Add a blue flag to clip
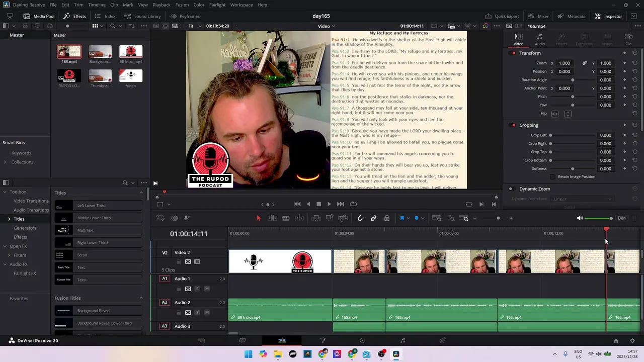 click(402, 218)
